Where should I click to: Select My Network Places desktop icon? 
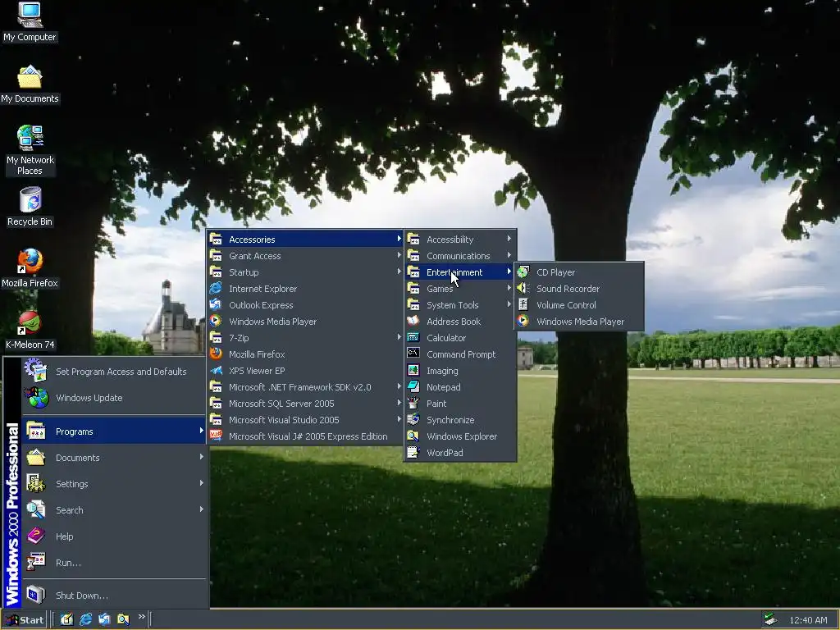click(x=30, y=150)
